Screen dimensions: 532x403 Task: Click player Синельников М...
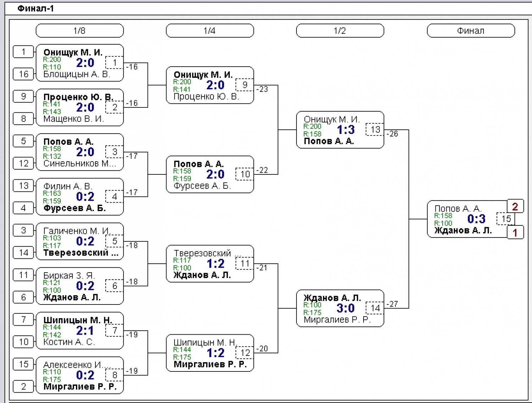[x=79, y=163]
